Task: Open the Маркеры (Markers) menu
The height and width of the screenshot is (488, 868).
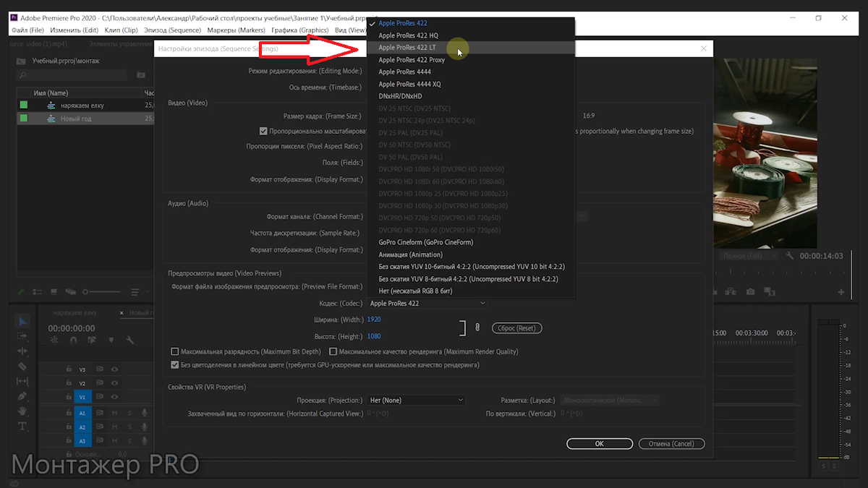Action: [x=236, y=30]
